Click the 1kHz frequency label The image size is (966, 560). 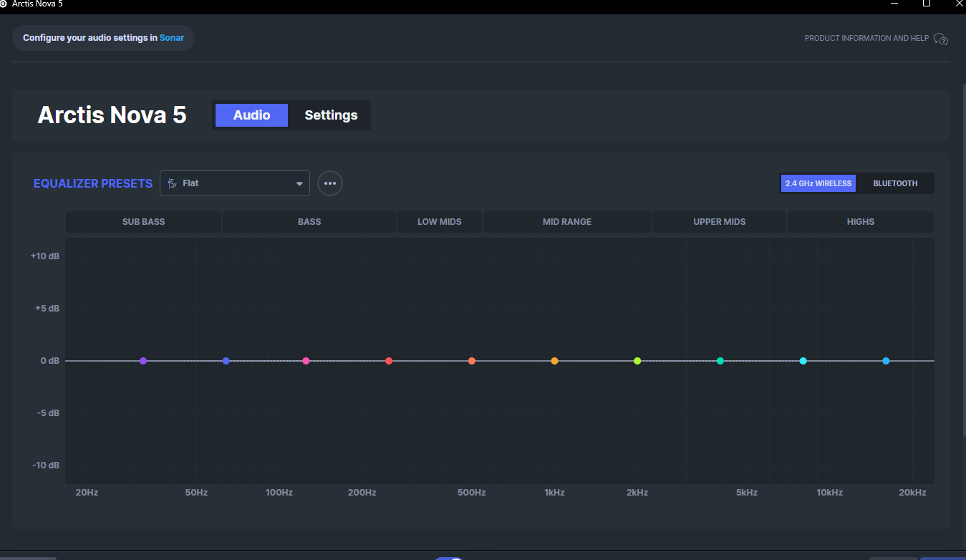click(554, 493)
